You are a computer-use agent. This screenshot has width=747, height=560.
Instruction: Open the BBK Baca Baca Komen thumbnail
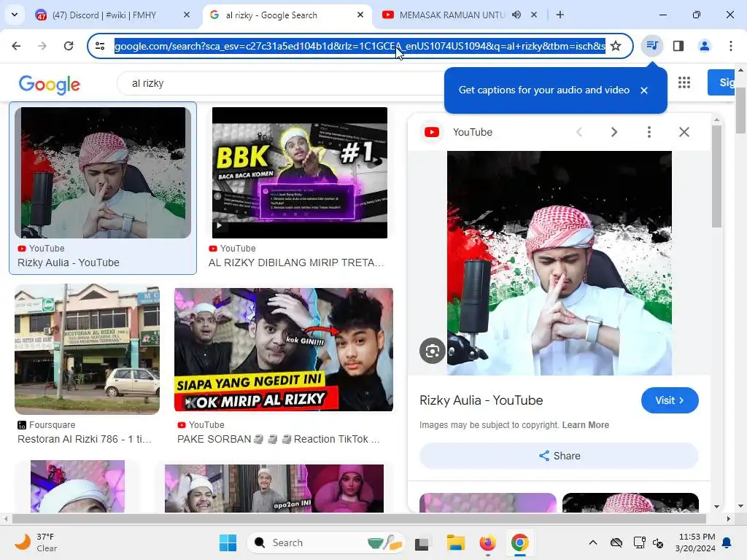[x=300, y=172]
